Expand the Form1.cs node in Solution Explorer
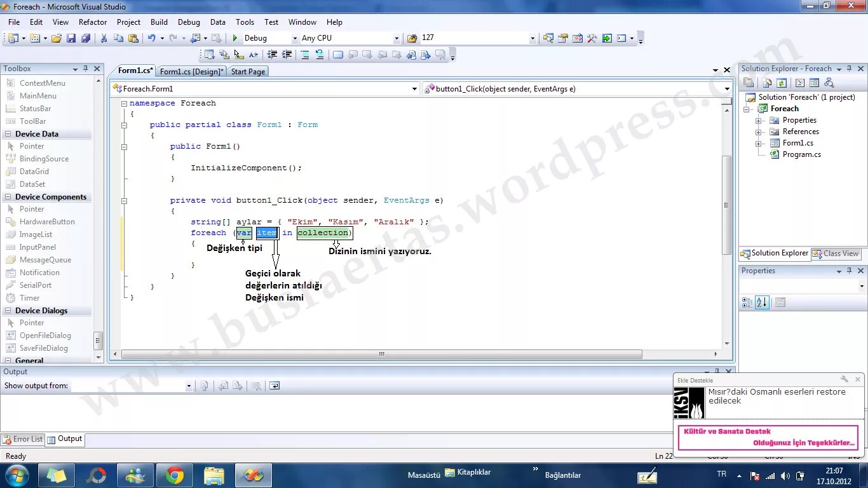 click(x=758, y=143)
